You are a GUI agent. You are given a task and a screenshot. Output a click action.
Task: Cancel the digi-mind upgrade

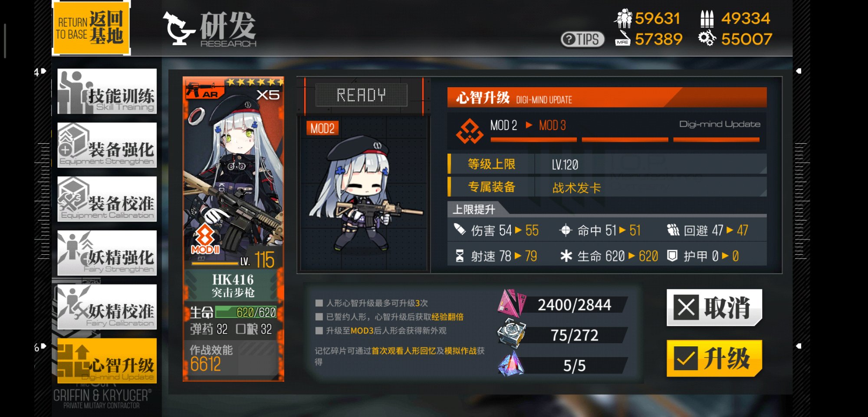click(x=714, y=308)
